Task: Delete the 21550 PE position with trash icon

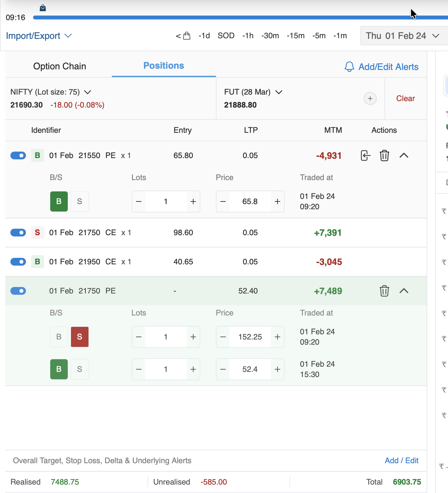Action: click(x=384, y=155)
